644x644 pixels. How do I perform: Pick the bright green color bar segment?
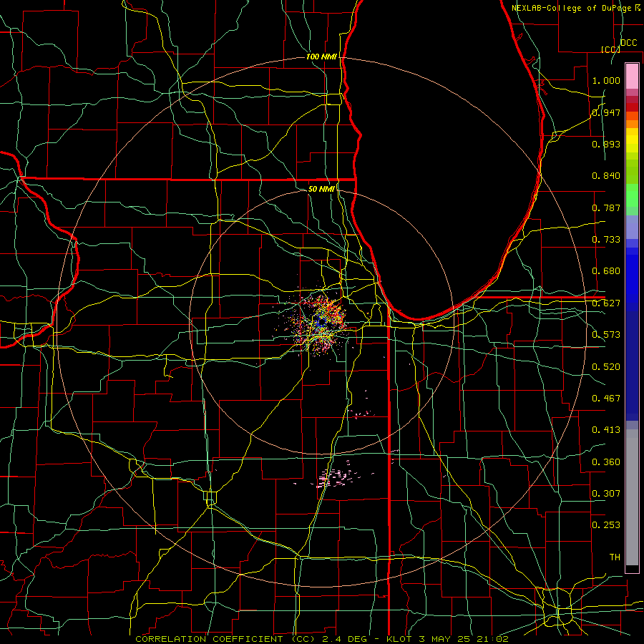632,195
